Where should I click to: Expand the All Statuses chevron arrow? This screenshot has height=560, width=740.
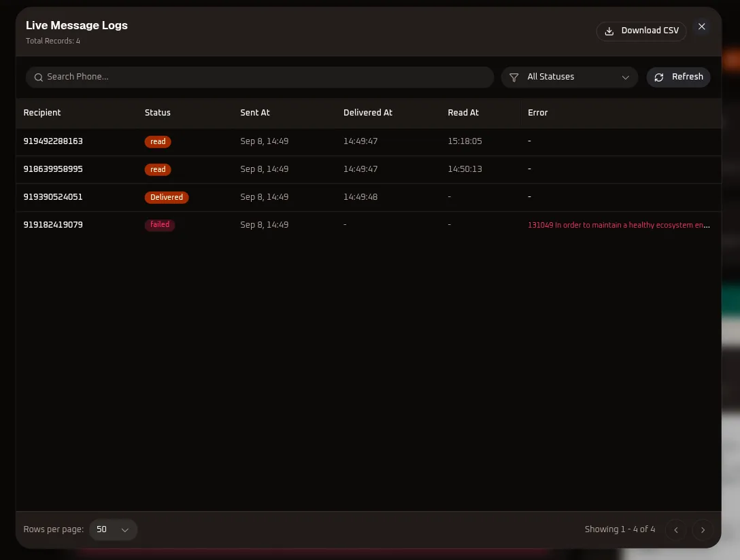(x=625, y=77)
